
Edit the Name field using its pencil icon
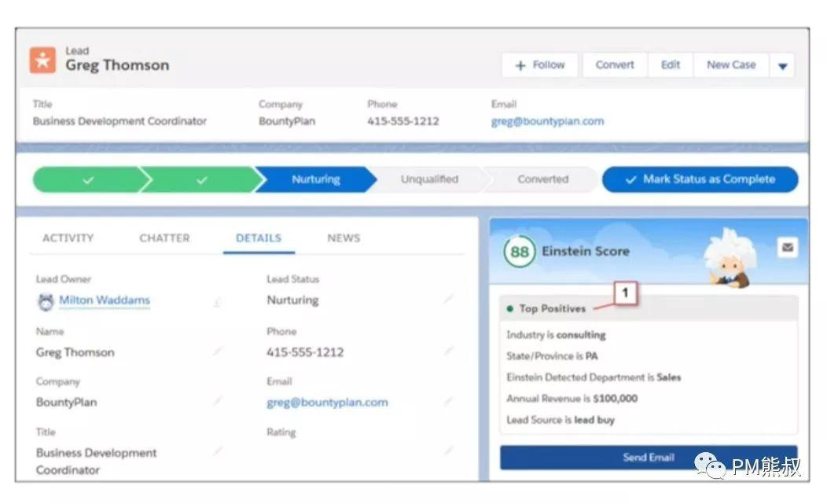coord(217,351)
